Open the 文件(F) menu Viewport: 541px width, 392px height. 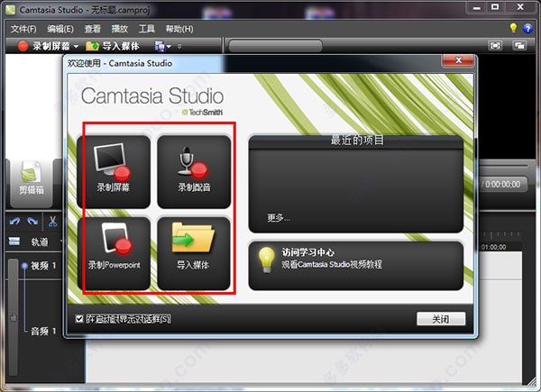click(x=23, y=29)
